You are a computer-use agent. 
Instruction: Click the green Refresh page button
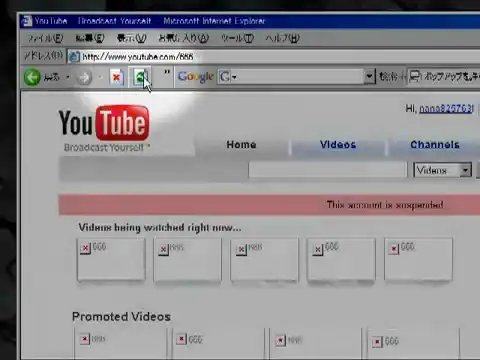point(141,77)
